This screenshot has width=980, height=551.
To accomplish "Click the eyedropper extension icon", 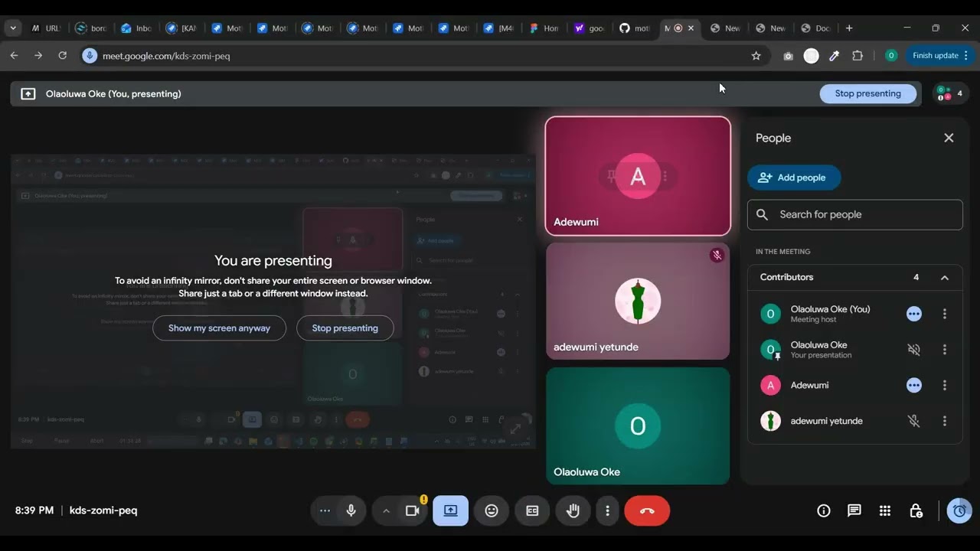I will click(x=835, y=56).
